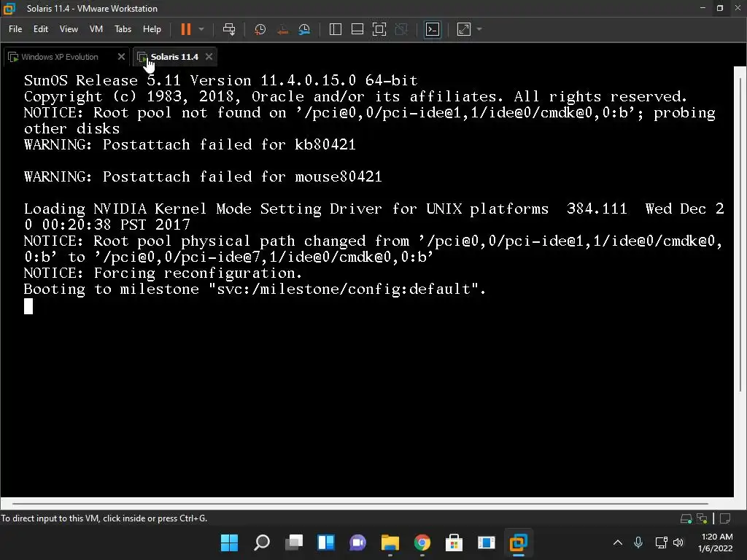Show hidden system tray icons
Screen dimensions: 747x560
click(x=618, y=542)
